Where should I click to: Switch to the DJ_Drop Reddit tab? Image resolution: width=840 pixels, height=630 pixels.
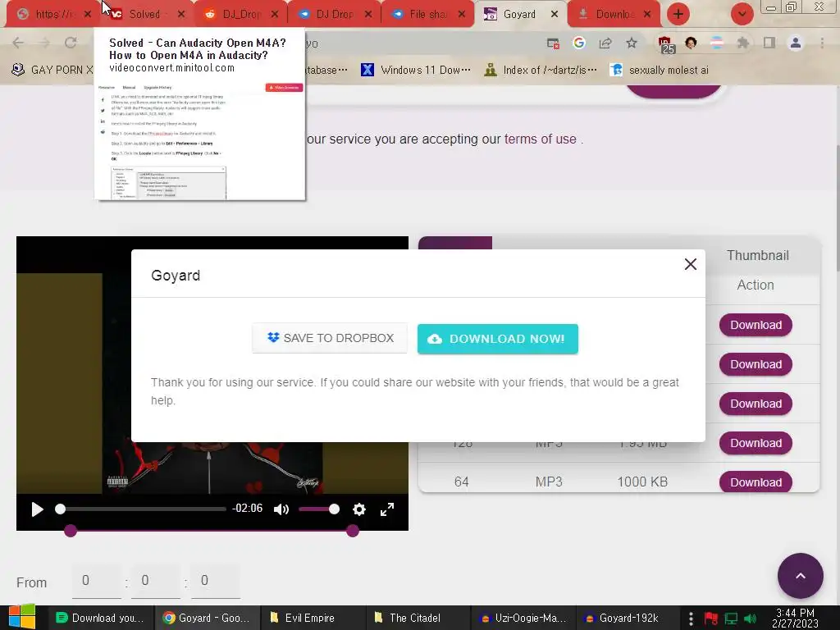242,14
